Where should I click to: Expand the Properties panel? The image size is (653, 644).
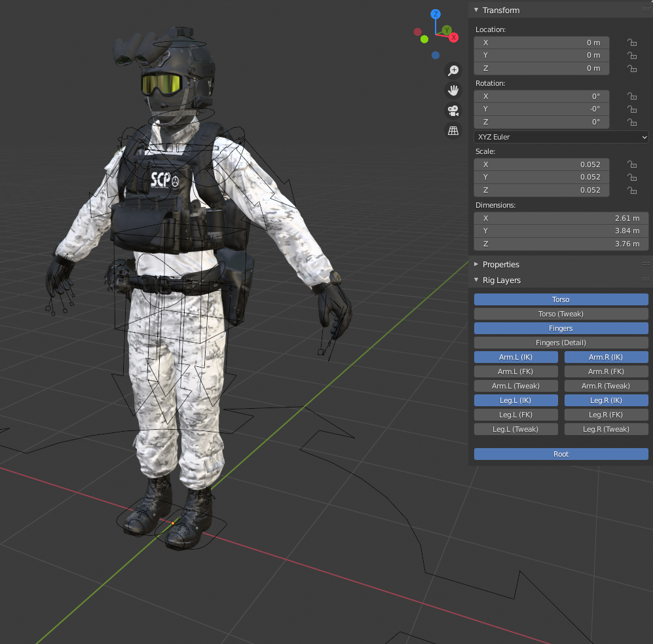[x=476, y=264]
